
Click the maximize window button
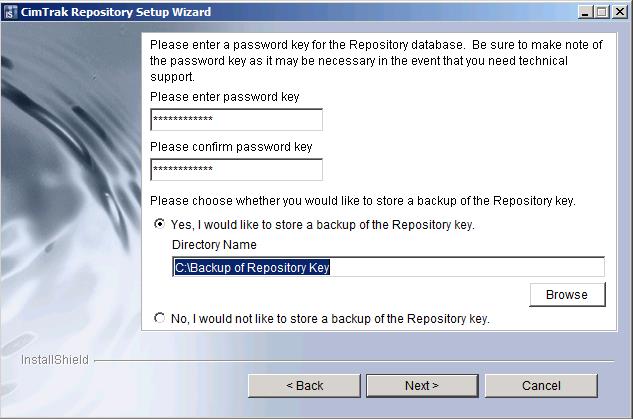[x=601, y=12]
